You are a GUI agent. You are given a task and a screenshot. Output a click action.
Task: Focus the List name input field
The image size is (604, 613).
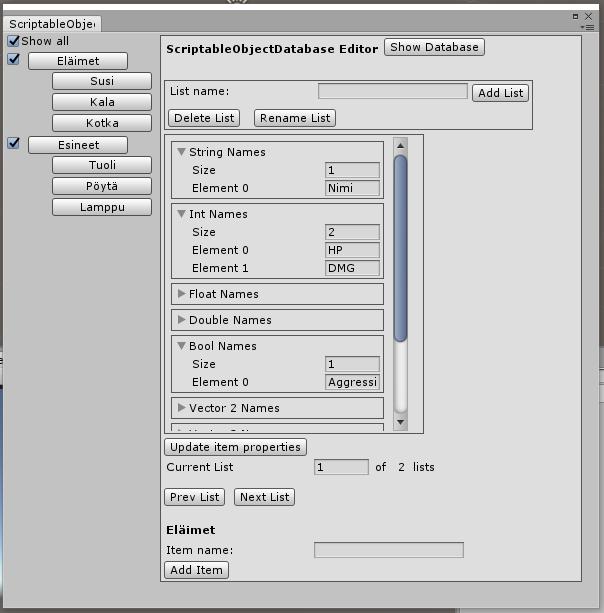[393, 91]
